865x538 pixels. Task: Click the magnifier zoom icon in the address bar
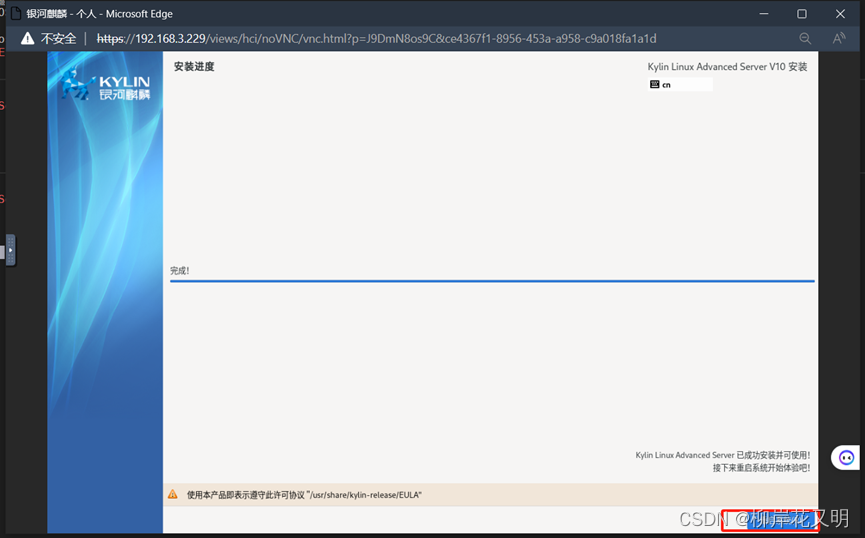tap(805, 39)
